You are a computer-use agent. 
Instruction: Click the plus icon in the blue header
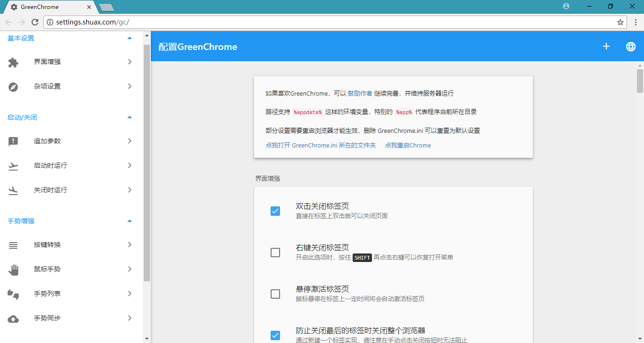(x=606, y=46)
